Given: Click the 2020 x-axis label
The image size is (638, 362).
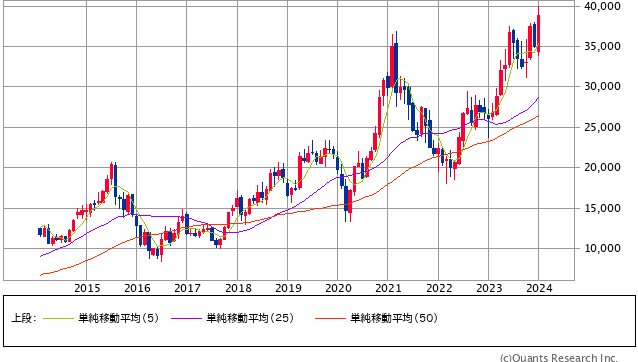Looking at the screenshot, I should 338,288.
